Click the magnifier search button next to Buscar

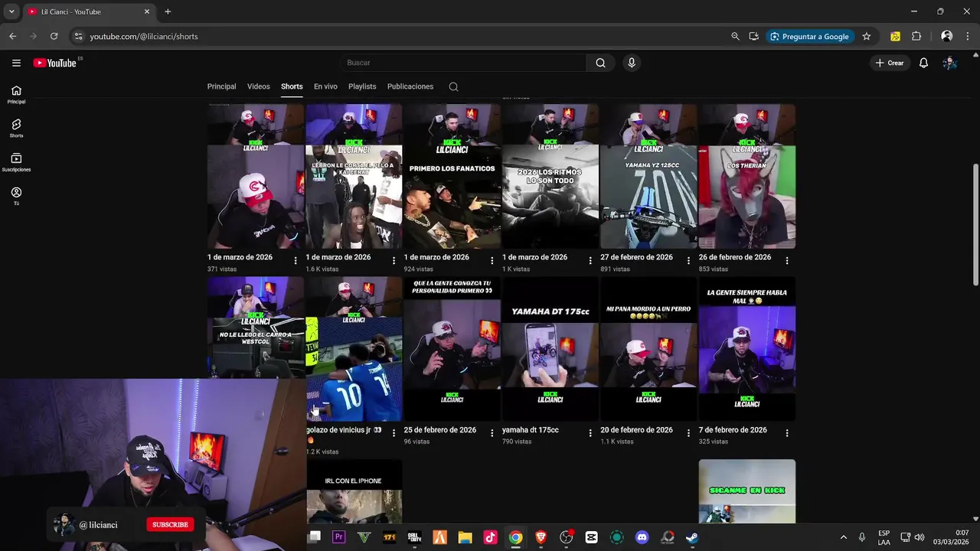point(600,63)
